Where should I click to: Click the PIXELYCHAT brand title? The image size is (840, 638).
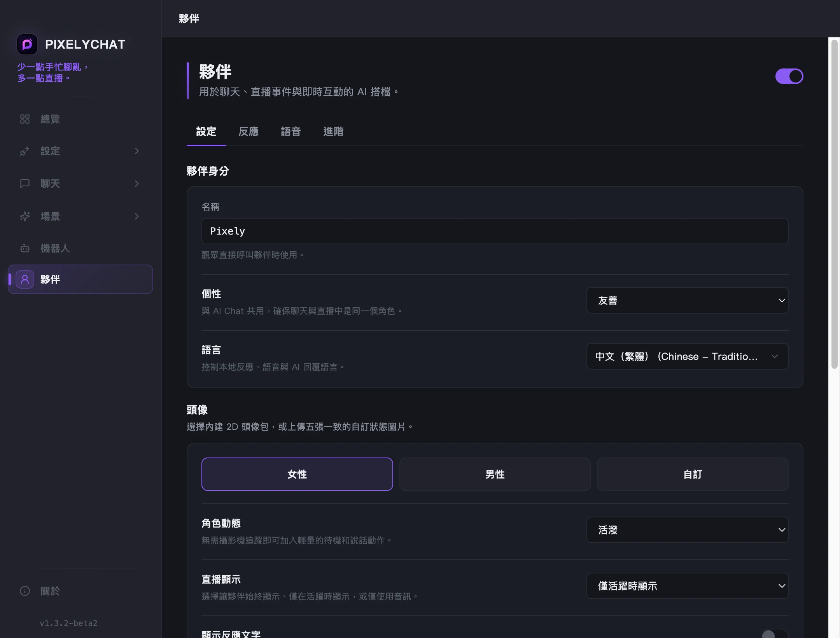85,44
